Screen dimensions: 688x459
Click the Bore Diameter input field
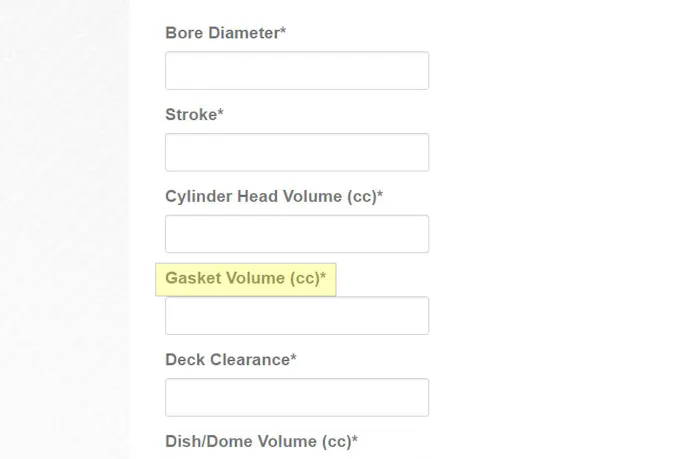point(297,71)
